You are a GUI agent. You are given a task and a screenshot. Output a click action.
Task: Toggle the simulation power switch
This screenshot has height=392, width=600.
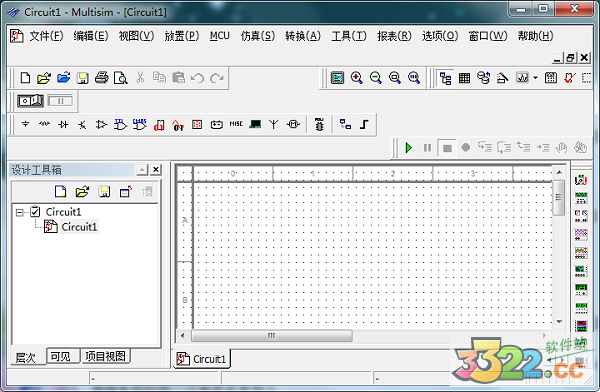30,101
